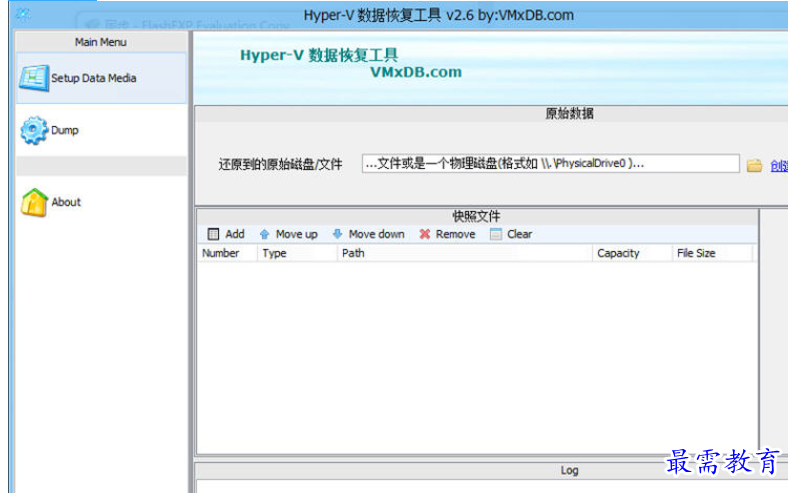Click the Remove toolbar label
Viewport: 788px width, 493px height.
point(455,234)
